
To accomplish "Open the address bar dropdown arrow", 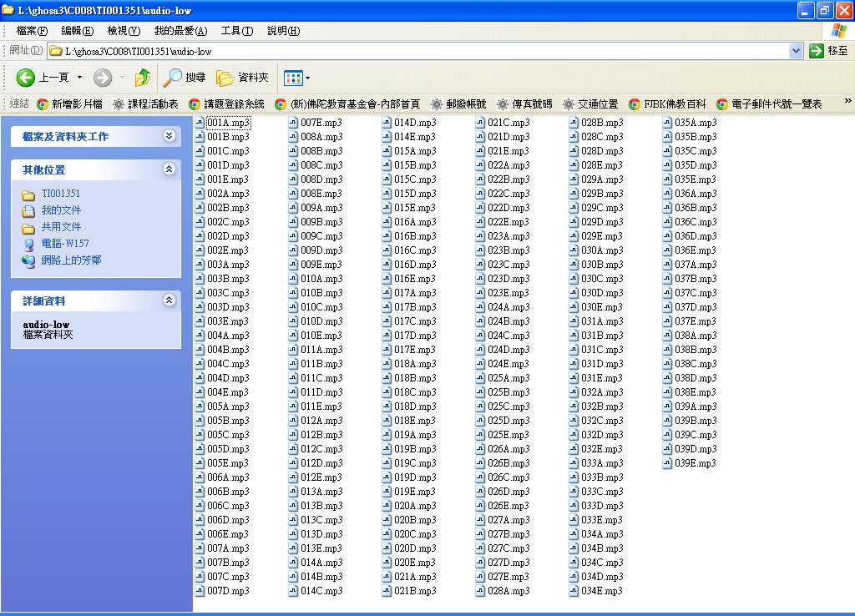I will (796, 51).
